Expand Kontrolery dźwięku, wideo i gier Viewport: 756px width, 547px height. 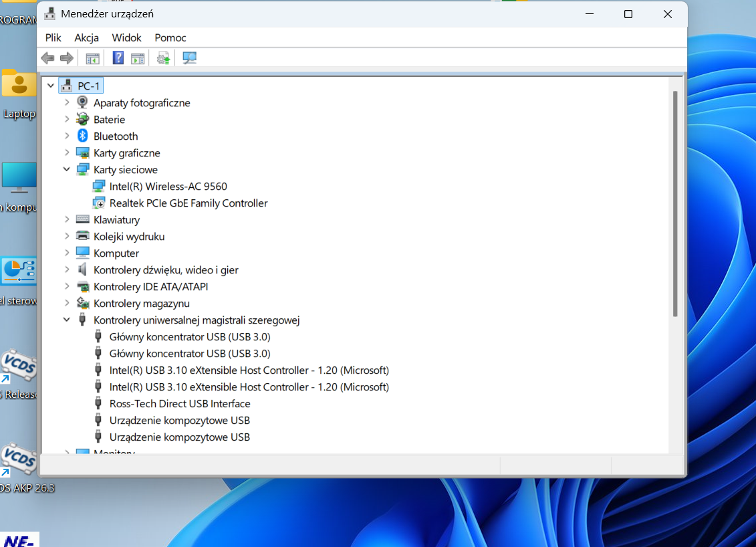point(67,269)
